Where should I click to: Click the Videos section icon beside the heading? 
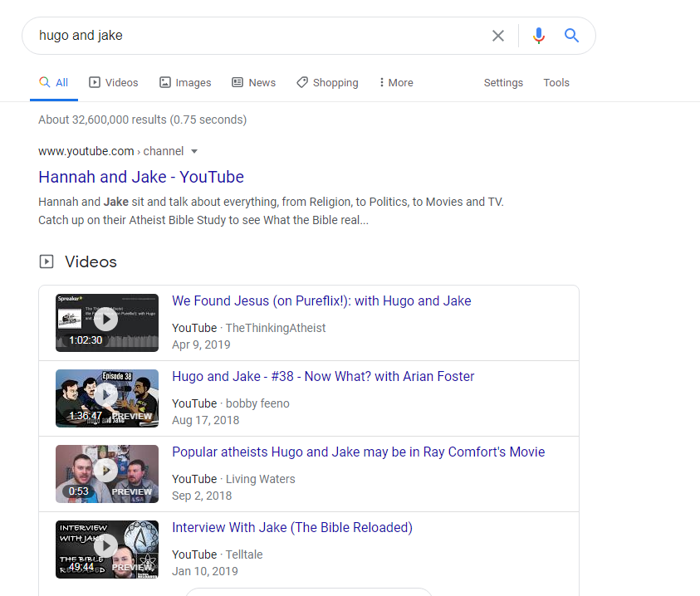tap(47, 261)
